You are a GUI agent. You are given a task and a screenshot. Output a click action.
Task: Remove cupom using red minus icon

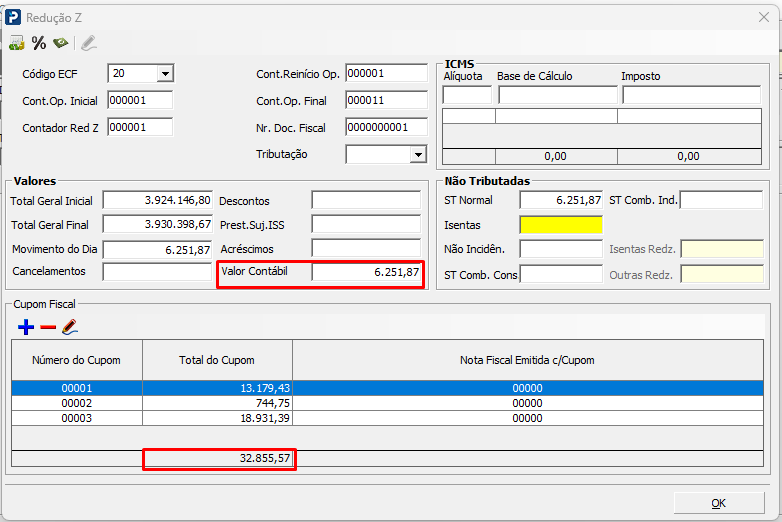coord(48,327)
